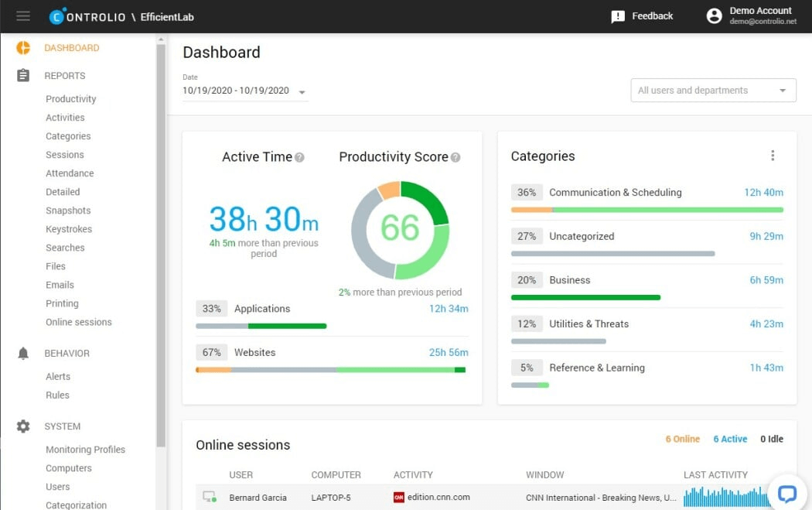Click the Dashboard pie chart icon

pyautogui.click(x=23, y=48)
